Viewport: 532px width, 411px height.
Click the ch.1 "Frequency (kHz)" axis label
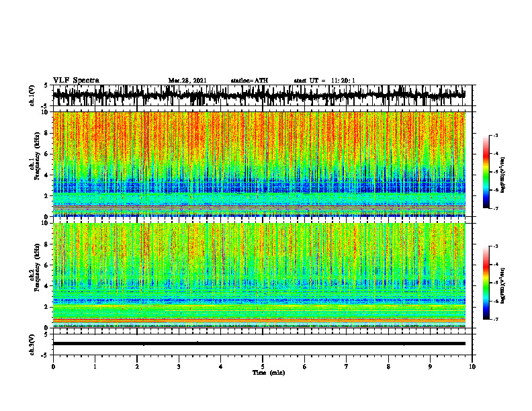click(37, 156)
